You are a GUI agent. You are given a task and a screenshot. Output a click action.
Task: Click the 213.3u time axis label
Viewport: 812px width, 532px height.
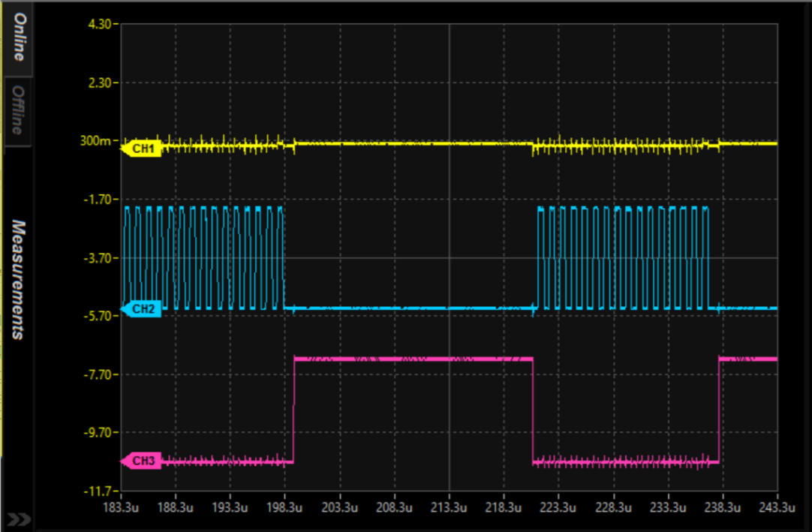449,507
